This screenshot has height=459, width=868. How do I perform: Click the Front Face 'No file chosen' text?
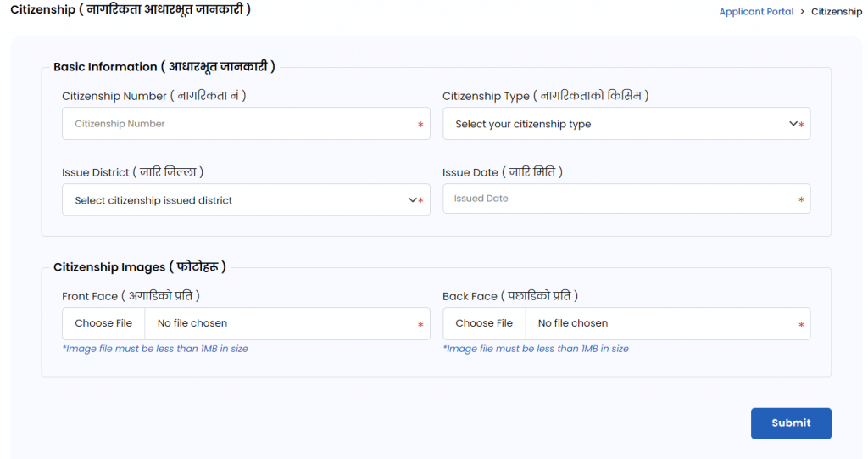coord(192,323)
